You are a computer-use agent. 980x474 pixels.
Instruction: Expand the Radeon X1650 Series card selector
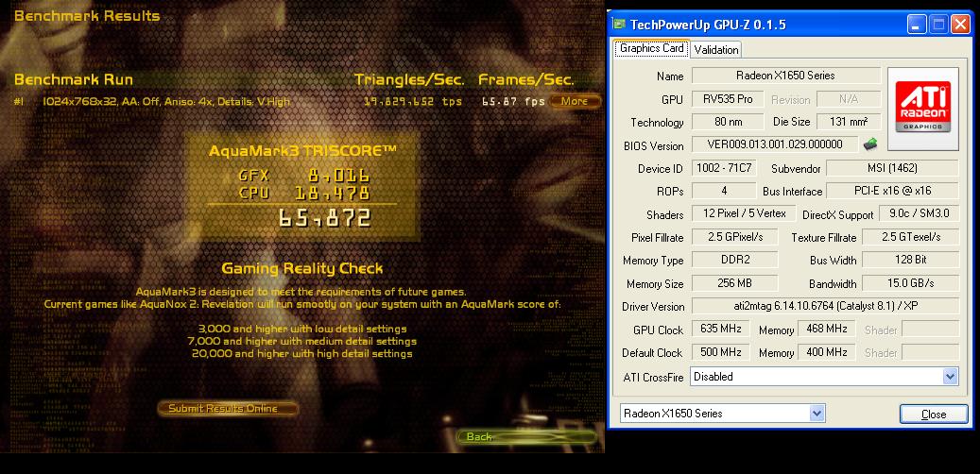coord(817,413)
